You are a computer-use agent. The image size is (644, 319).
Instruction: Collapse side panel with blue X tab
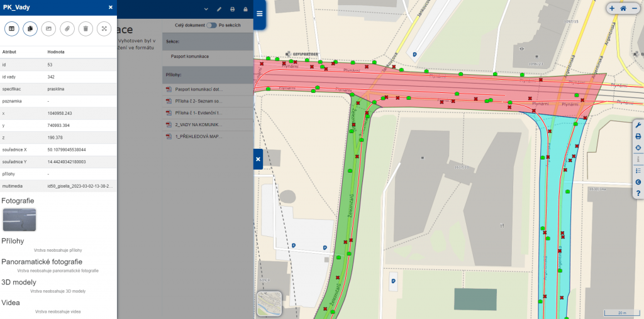pyautogui.click(x=258, y=159)
